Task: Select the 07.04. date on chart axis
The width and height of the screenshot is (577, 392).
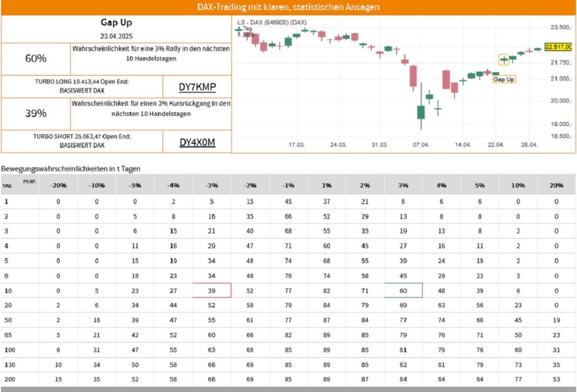Action: click(x=421, y=145)
